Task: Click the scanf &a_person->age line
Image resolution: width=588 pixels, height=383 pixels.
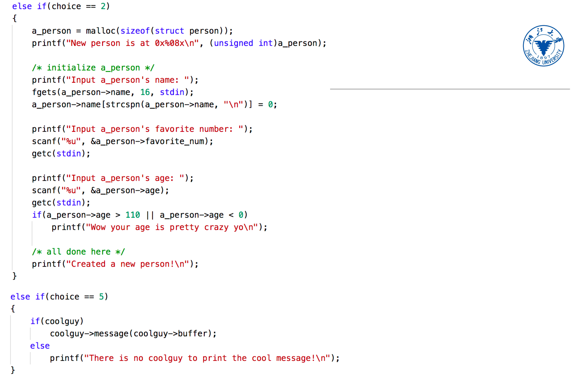Action: pos(100,190)
